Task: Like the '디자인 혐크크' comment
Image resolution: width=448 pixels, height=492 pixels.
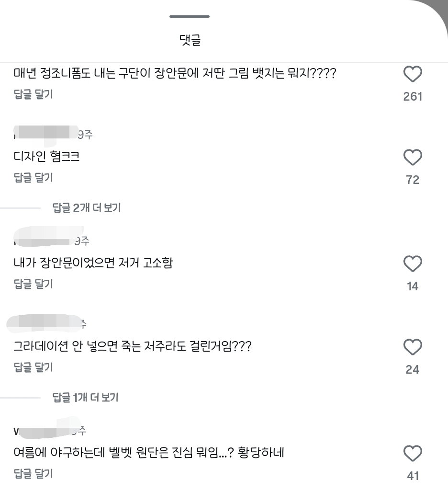Action: tap(412, 157)
